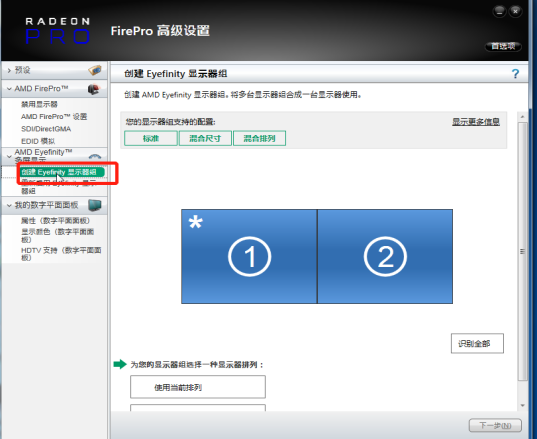Select the 混合尺寸 configuration tab

pos(205,138)
